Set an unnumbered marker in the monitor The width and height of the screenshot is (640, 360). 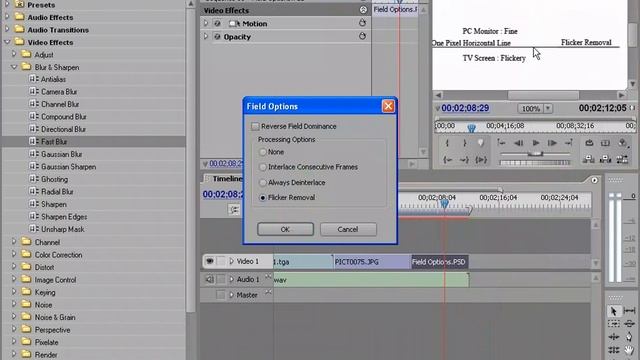[x=481, y=143]
